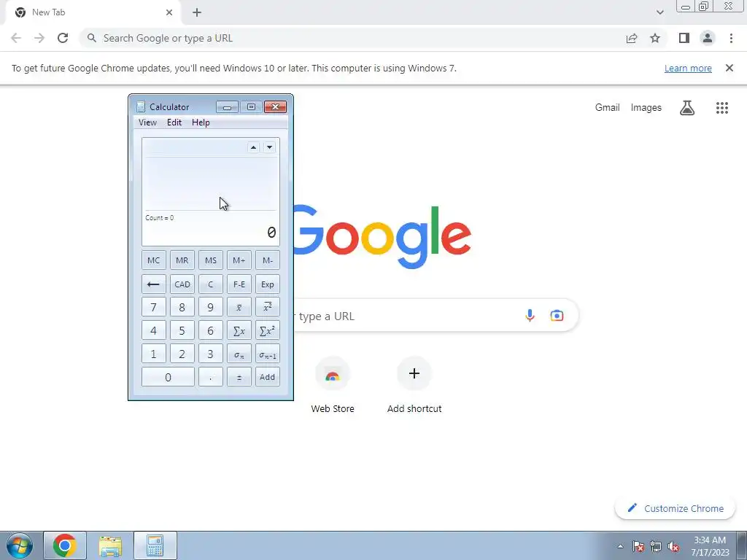Viewport: 747px width, 560px height.
Task: Click the Calculator decimal point key
Action: pos(211,377)
